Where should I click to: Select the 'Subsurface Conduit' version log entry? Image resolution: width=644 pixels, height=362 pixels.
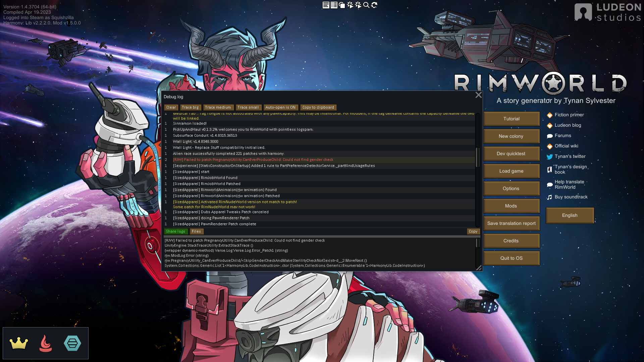tap(319, 136)
